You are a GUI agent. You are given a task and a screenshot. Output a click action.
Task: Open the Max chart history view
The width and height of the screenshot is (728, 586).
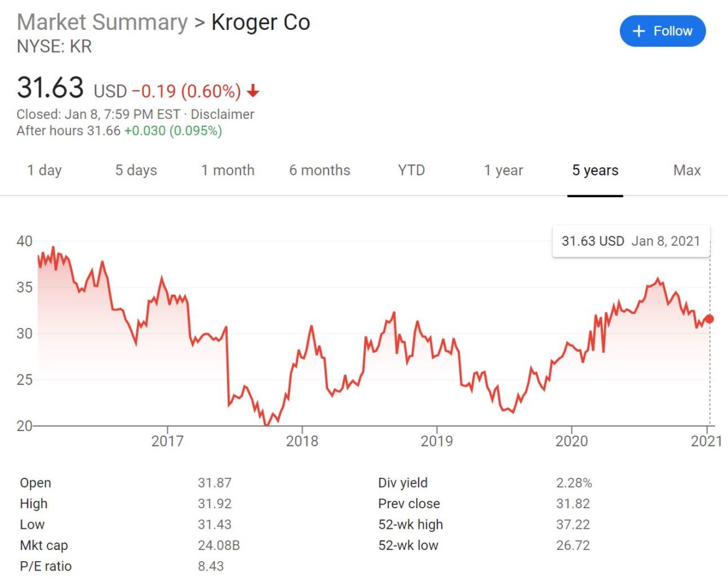pyautogui.click(x=686, y=170)
